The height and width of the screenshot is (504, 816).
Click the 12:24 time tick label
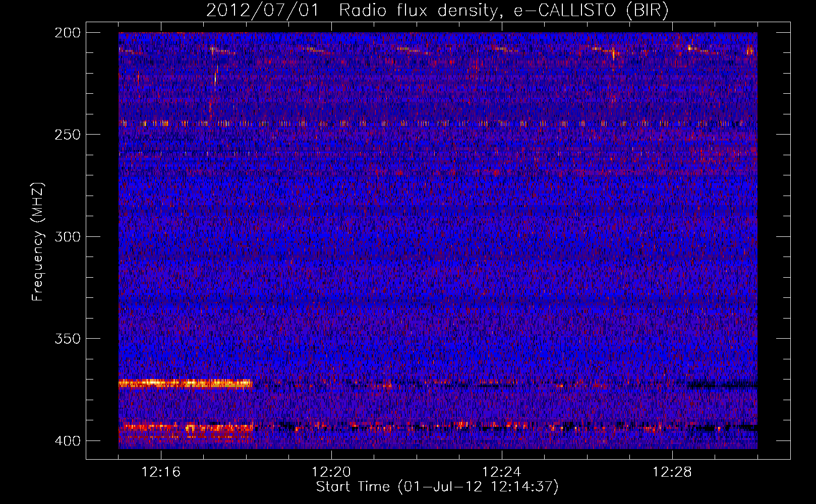[x=502, y=472]
